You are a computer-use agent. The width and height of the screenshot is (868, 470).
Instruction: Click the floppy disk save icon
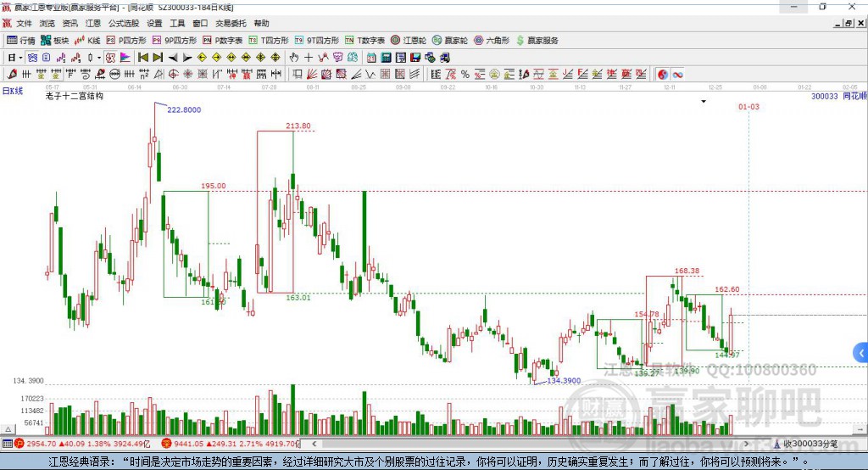click(415, 58)
